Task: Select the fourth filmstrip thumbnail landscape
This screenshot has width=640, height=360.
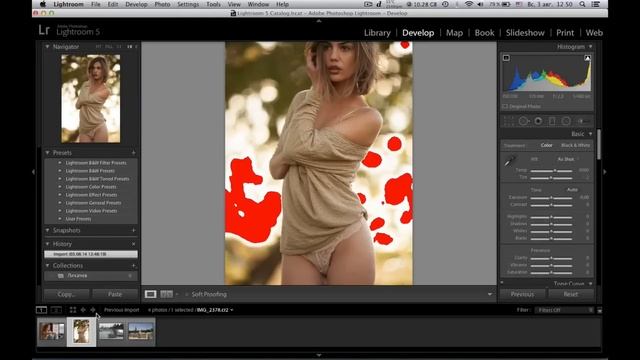Action: [x=141, y=331]
